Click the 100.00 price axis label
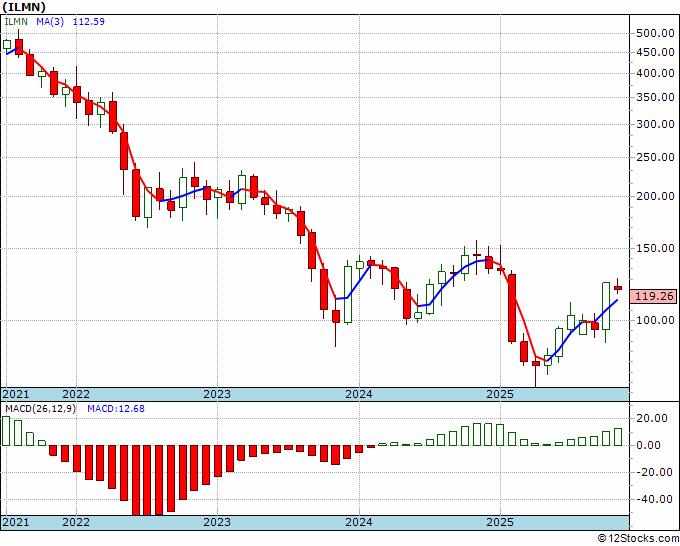Viewport: 680px width, 546px height. pyautogui.click(x=655, y=320)
